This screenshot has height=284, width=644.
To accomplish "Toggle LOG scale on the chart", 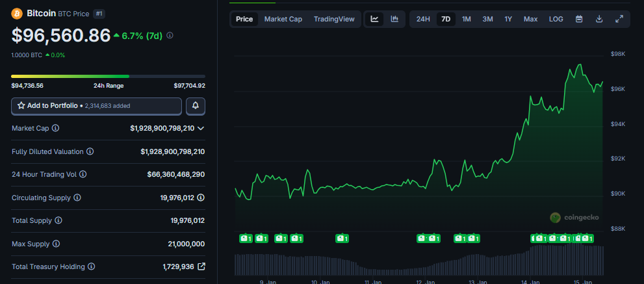I will click(556, 19).
